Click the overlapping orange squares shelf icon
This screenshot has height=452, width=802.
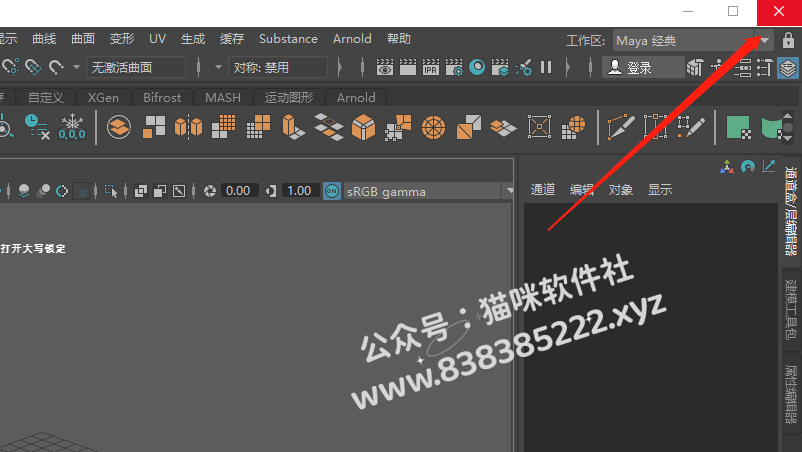(469, 127)
